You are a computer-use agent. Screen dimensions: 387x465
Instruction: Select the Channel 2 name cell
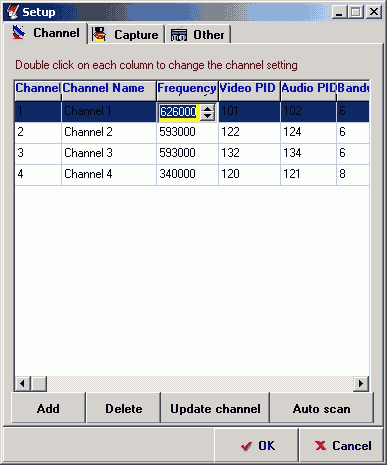[x=109, y=132]
